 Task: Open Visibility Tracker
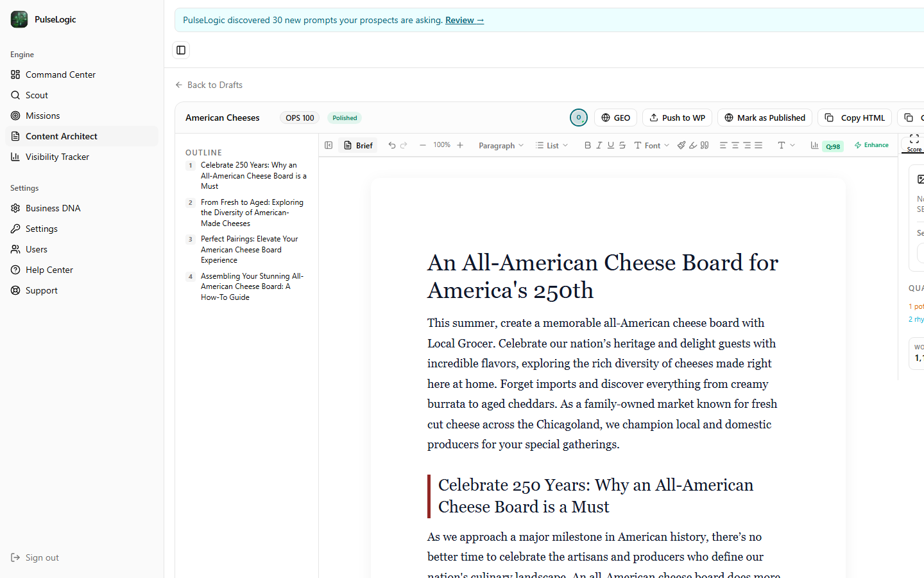pyautogui.click(x=82, y=157)
